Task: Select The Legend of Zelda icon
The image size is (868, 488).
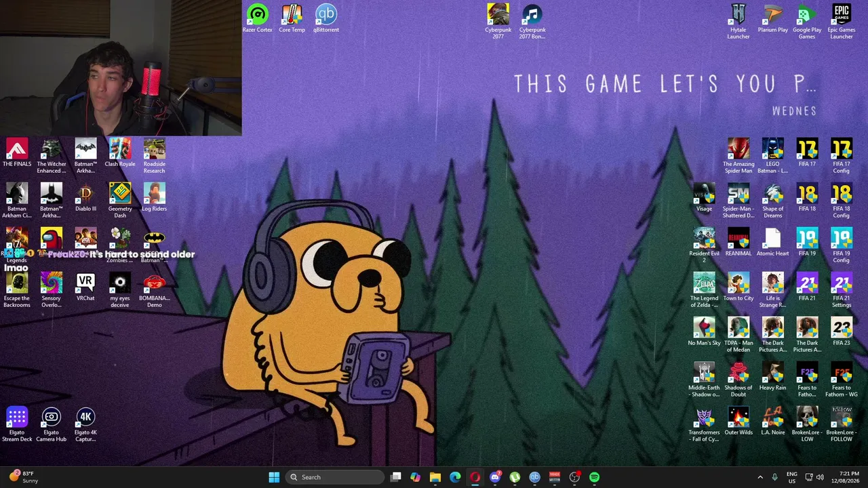Action: click(704, 290)
